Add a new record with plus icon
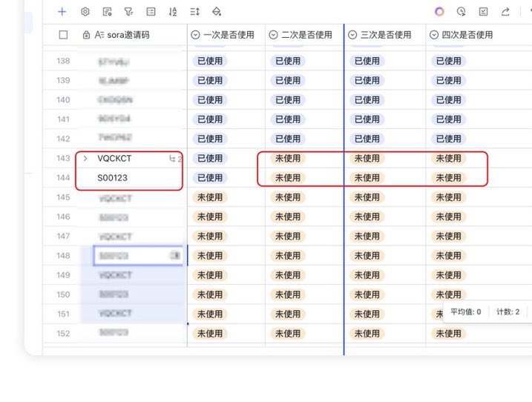Viewport: 532px width, 402px height. point(62,12)
